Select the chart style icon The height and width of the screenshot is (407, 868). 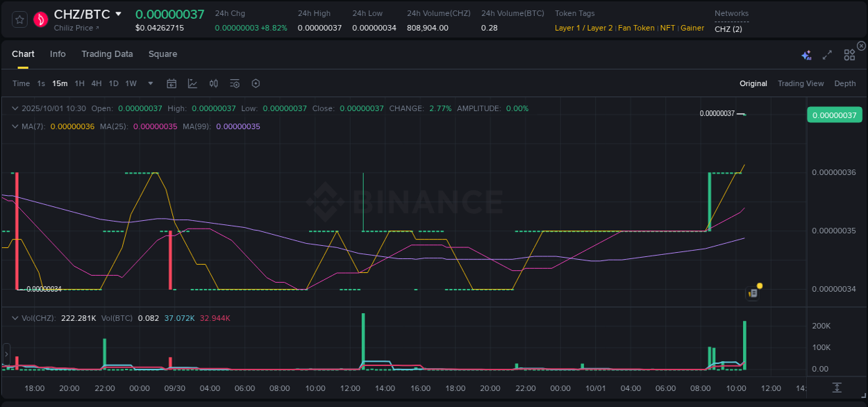click(x=192, y=83)
